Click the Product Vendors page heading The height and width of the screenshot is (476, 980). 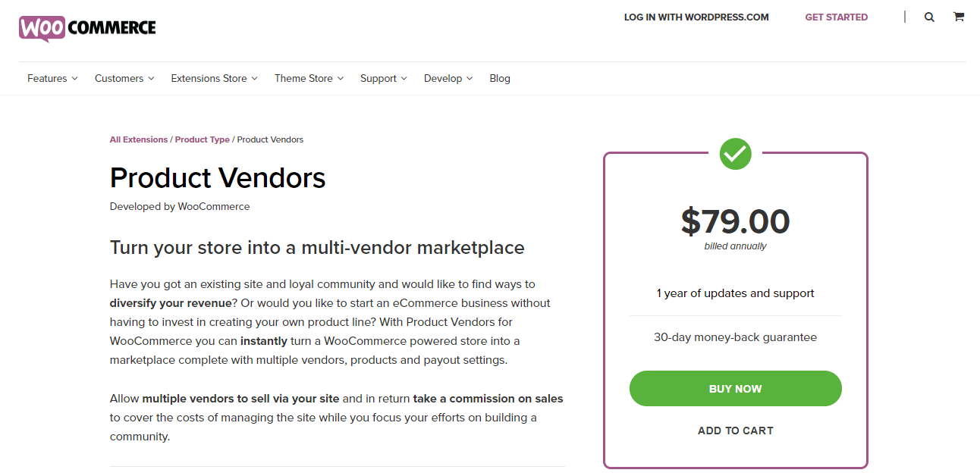pos(218,178)
